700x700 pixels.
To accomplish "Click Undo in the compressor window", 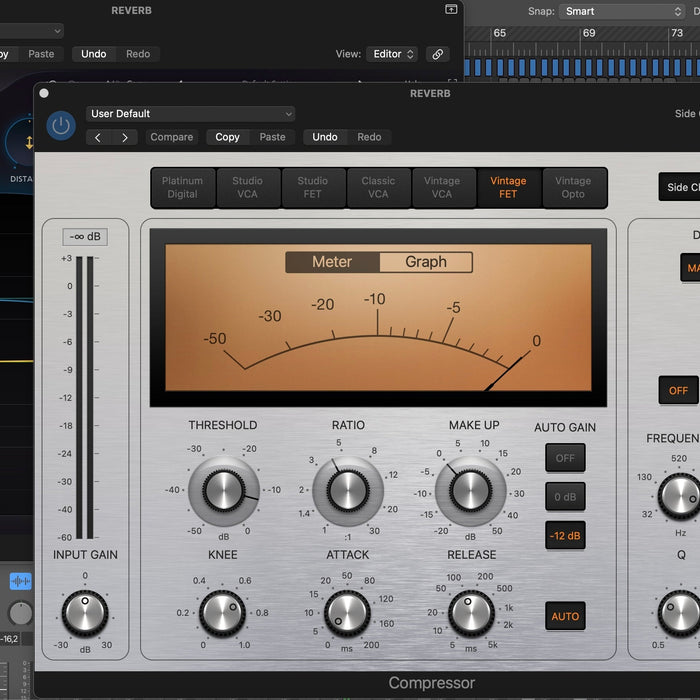I will (325, 137).
